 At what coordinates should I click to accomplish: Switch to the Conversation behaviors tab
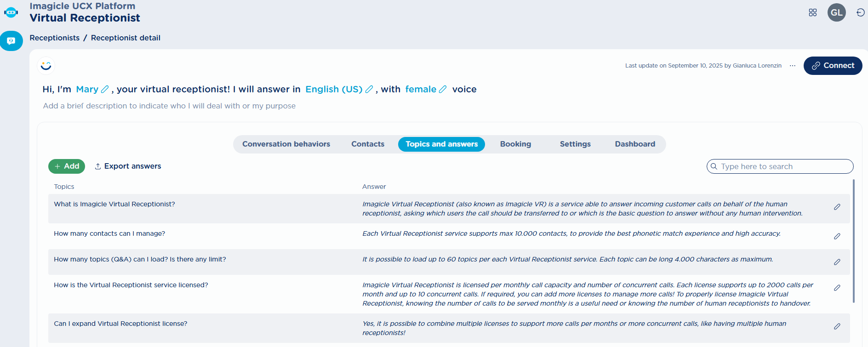click(286, 144)
